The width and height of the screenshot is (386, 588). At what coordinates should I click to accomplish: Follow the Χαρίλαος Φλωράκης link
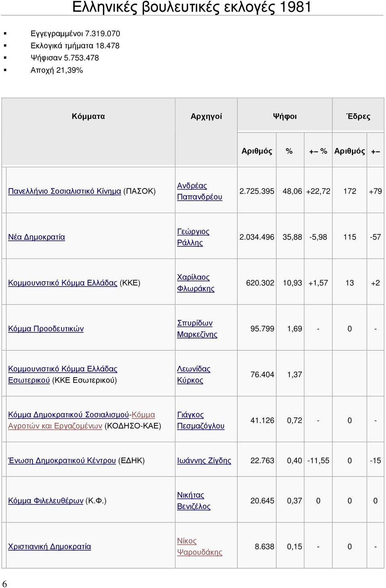click(x=196, y=283)
